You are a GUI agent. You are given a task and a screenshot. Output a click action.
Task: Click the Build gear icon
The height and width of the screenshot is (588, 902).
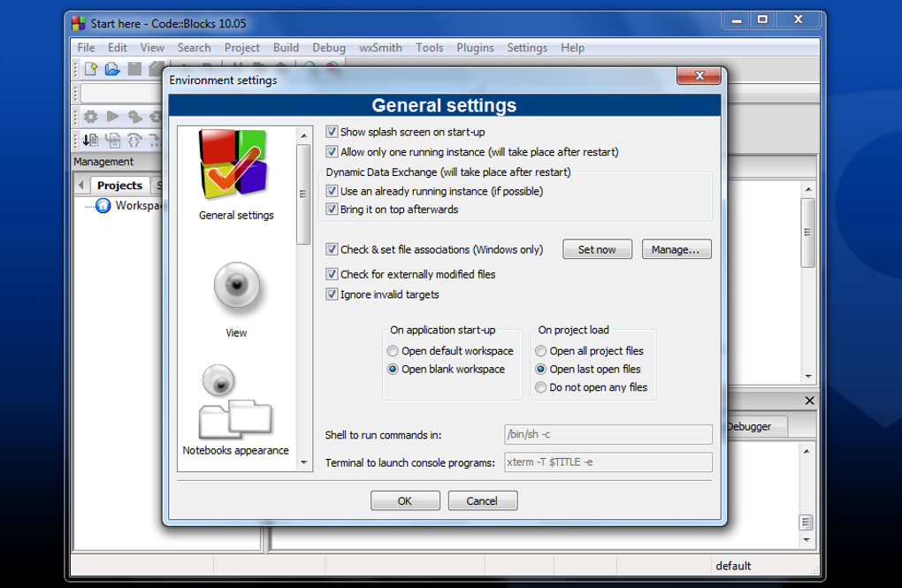coord(91,117)
